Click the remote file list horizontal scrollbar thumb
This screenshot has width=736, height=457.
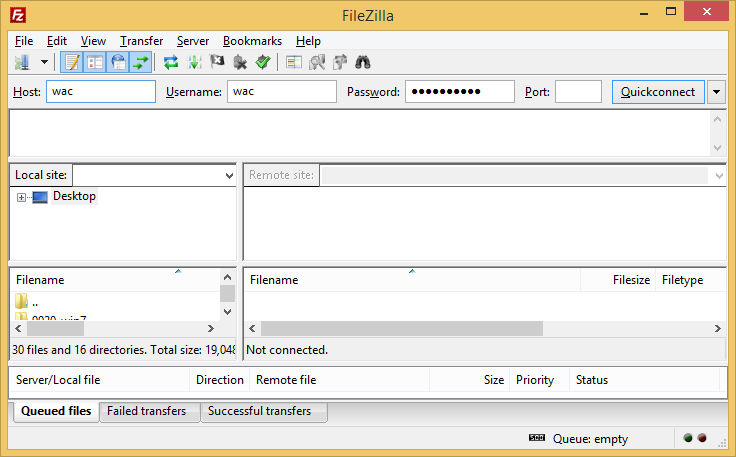[x=402, y=328]
